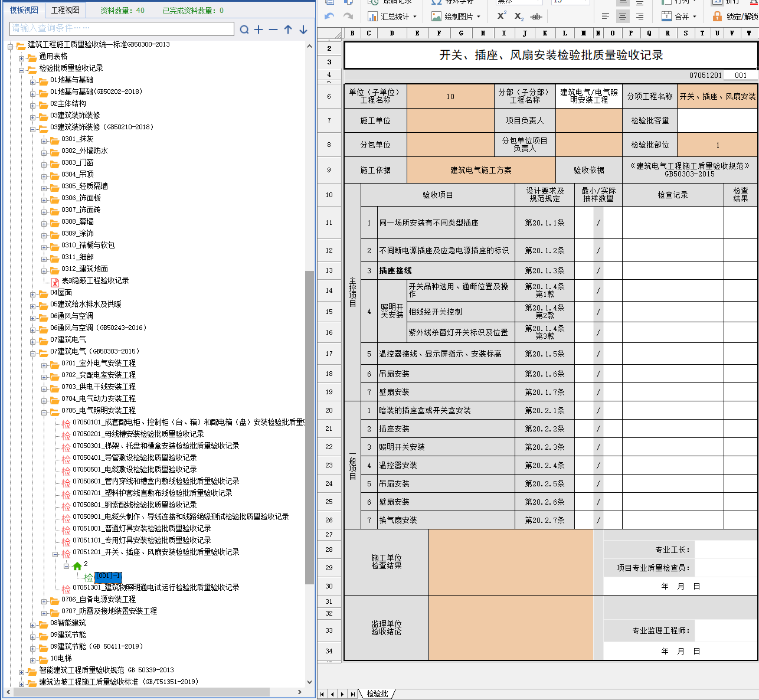Viewport: 759px width, 700px height.
Task: Go to last sheet with navigation arrow
Action: (352, 694)
